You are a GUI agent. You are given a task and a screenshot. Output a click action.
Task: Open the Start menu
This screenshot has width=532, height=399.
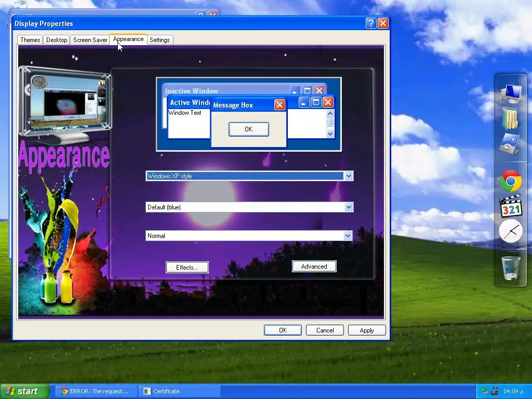tap(25, 391)
